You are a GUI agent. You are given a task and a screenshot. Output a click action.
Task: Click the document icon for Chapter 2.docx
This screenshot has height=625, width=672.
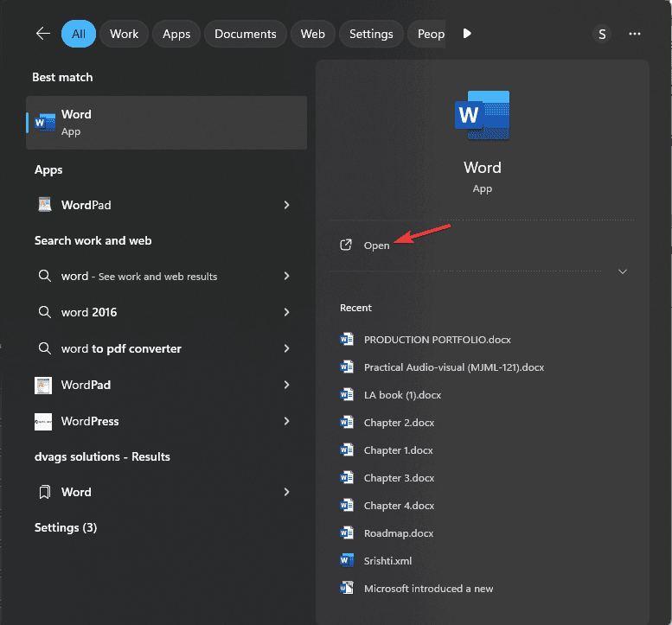coord(346,423)
